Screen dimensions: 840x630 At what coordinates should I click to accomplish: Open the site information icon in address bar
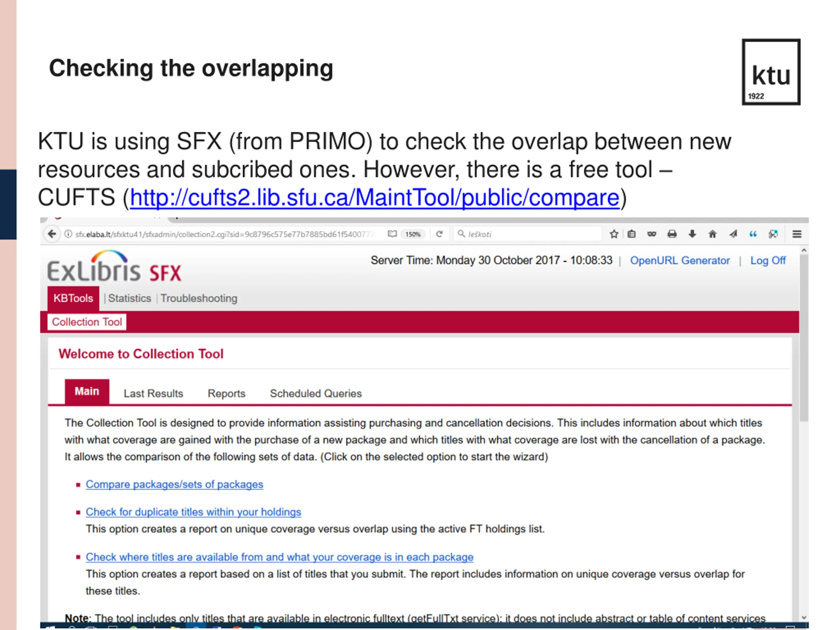(x=68, y=234)
